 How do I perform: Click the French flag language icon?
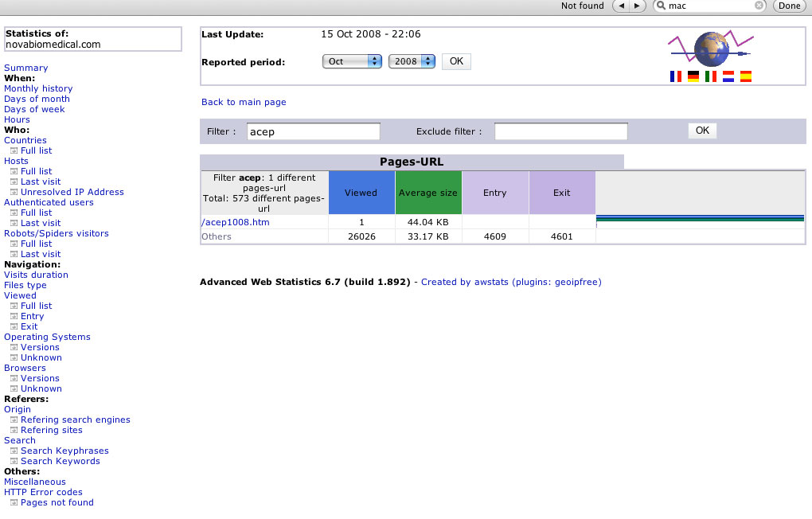click(676, 77)
